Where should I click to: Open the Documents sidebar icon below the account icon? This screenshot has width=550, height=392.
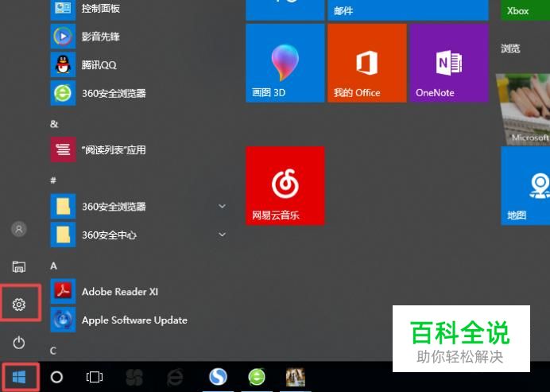(19, 266)
